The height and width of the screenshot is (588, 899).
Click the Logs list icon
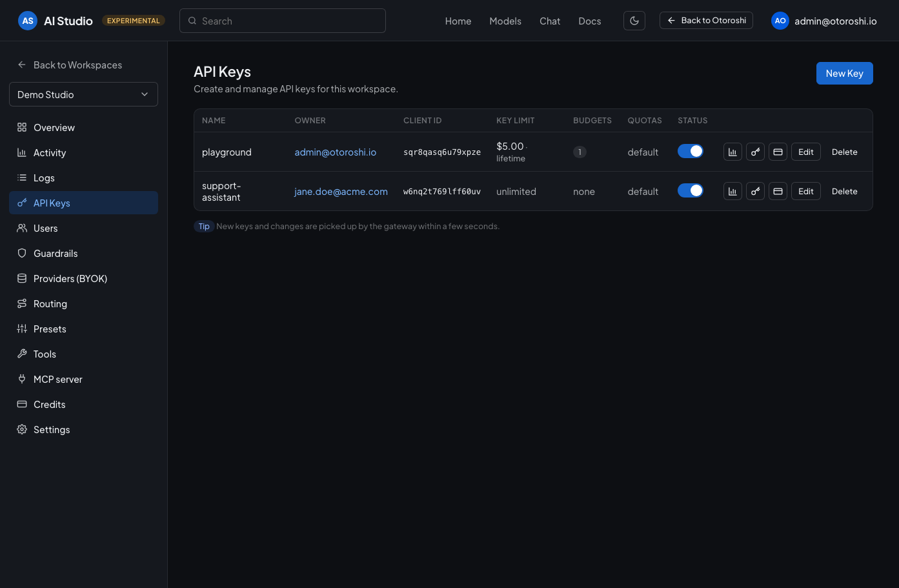click(x=22, y=177)
